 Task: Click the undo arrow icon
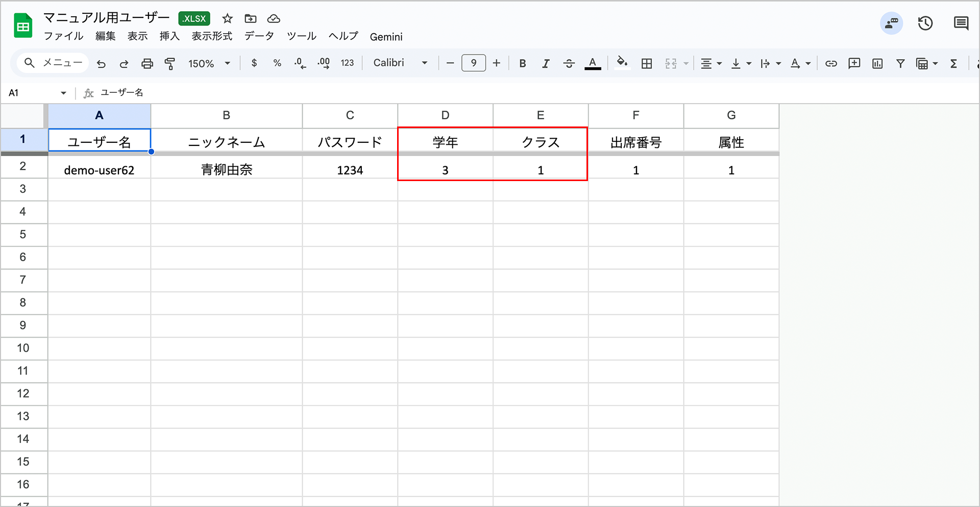click(x=101, y=64)
